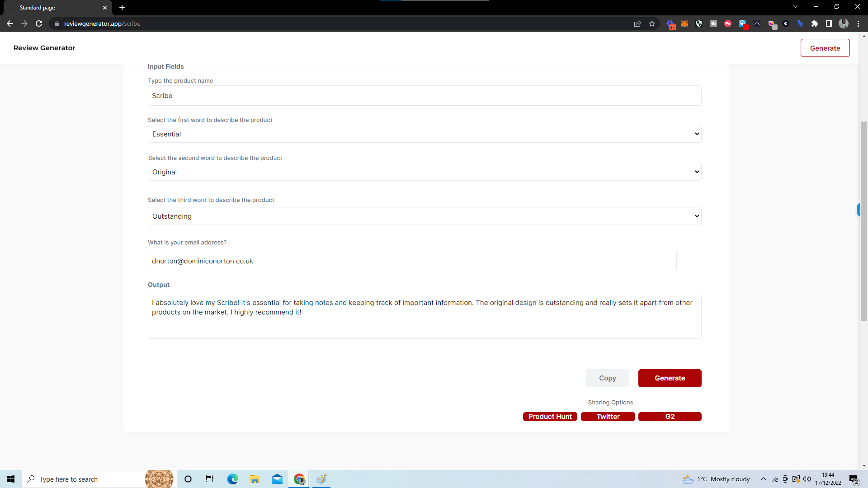Viewport: 868px width, 488px height.
Task: Open Wi-Fi network settings in tray
Action: (x=775, y=479)
